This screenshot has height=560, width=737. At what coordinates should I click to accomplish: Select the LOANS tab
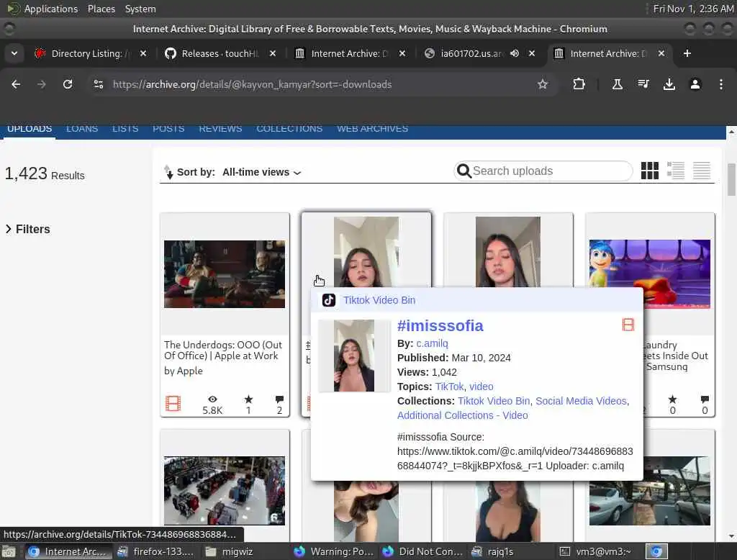82,129
